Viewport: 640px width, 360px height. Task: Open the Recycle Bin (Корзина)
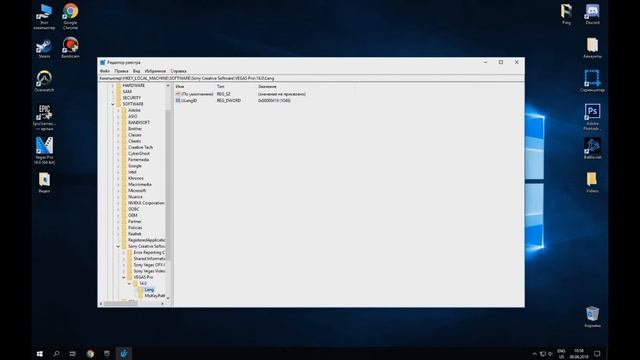[592, 317]
